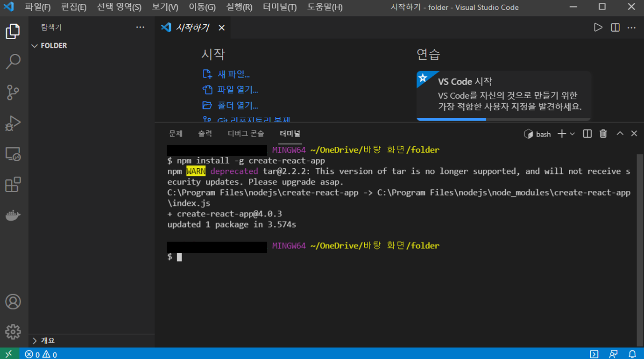
Task: Click the 연습 heading
Action: coord(428,54)
